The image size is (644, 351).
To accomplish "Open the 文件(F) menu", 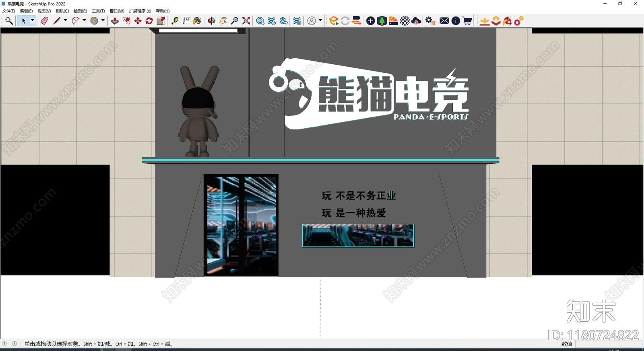I will (8, 11).
